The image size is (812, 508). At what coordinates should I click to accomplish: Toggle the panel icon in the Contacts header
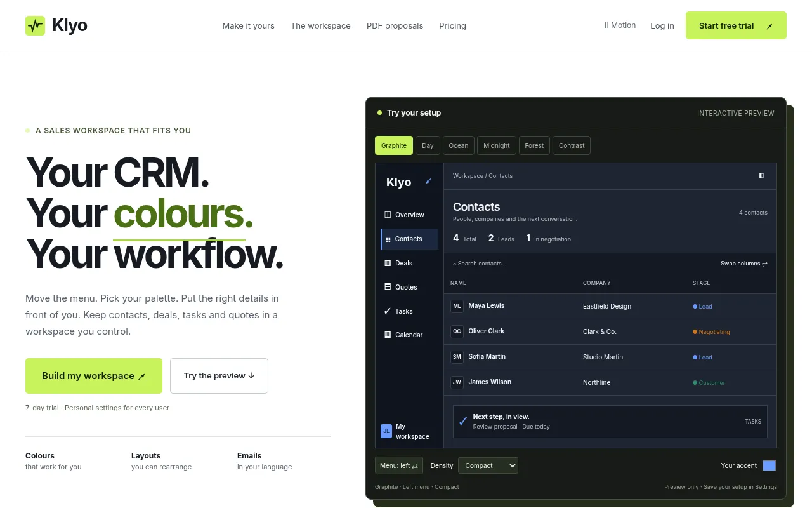tap(762, 176)
